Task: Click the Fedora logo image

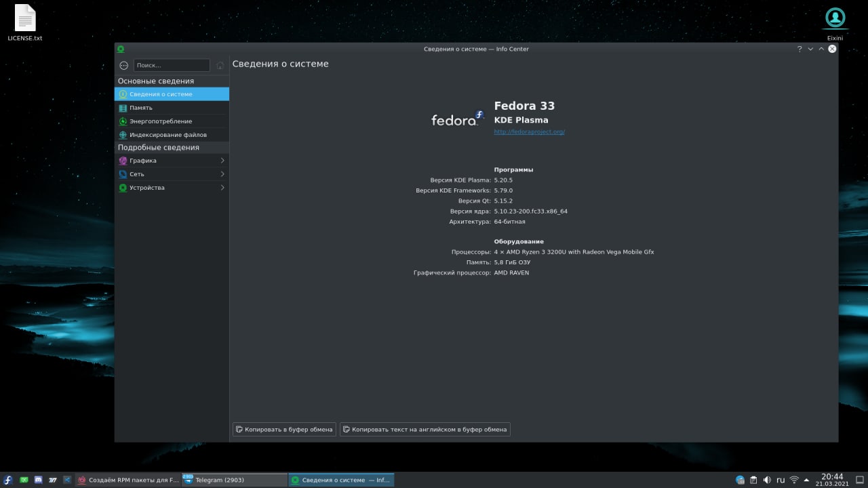Action: click(x=458, y=119)
